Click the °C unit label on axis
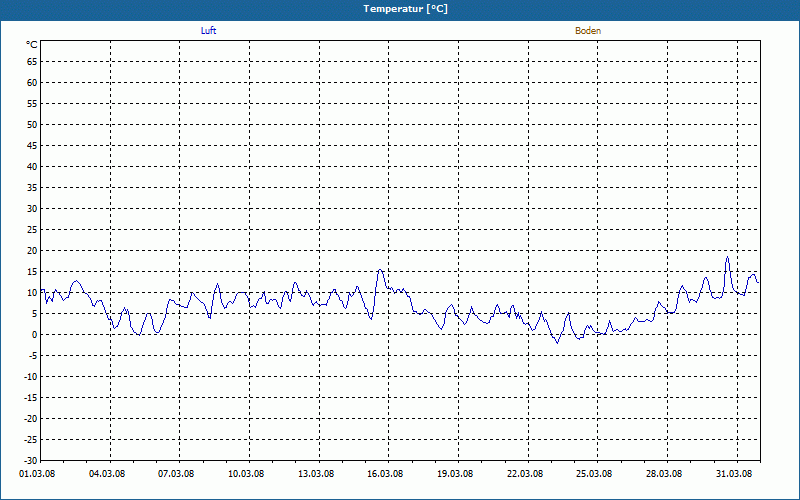This screenshot has height=500, width=800. (32, 45)
